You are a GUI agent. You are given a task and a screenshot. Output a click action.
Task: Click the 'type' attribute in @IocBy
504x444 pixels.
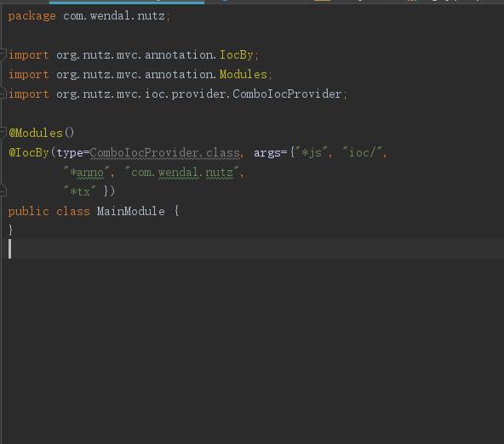tap(70, 153)
